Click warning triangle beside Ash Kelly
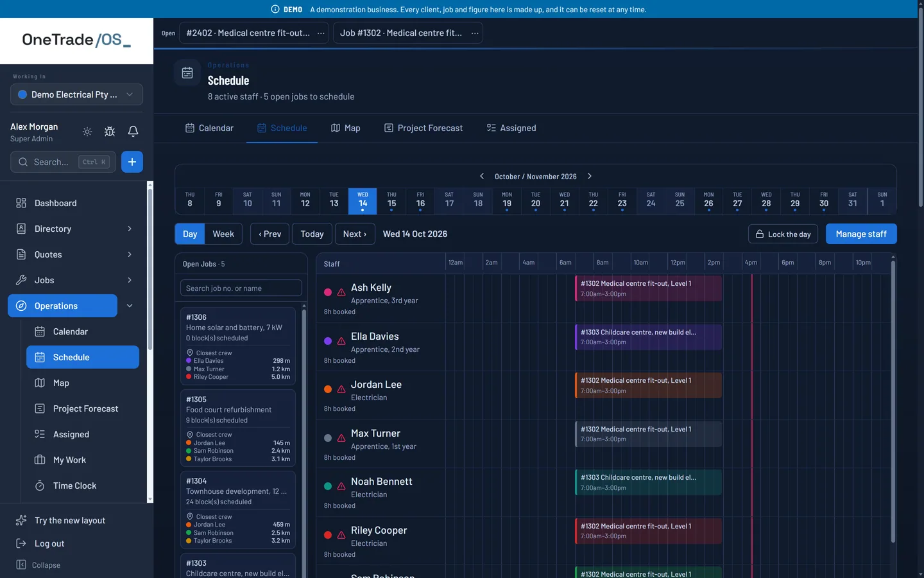924x578 pixels. 341,292
